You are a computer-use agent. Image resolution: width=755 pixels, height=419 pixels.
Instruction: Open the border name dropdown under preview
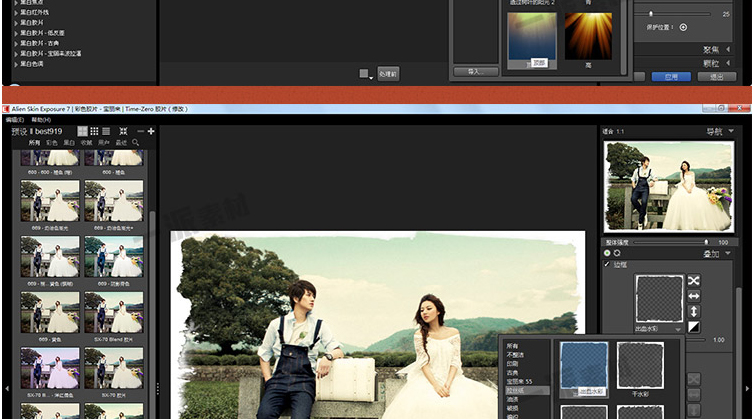click(x=677, y=329)
